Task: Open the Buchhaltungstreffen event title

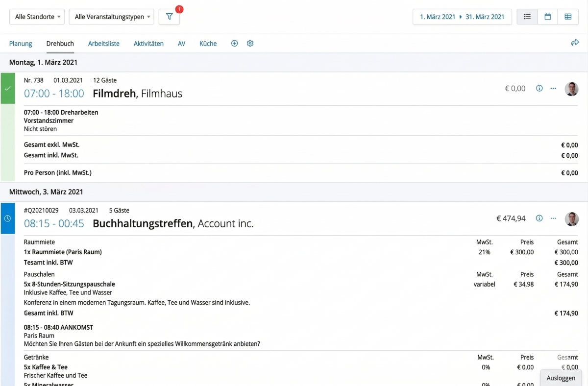Action: pos(143,224)
